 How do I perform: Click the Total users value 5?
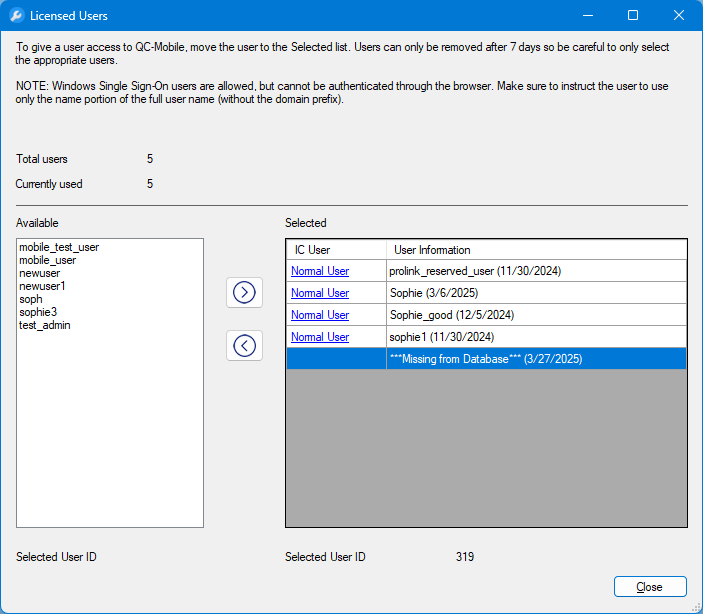(x=150, y=159)
